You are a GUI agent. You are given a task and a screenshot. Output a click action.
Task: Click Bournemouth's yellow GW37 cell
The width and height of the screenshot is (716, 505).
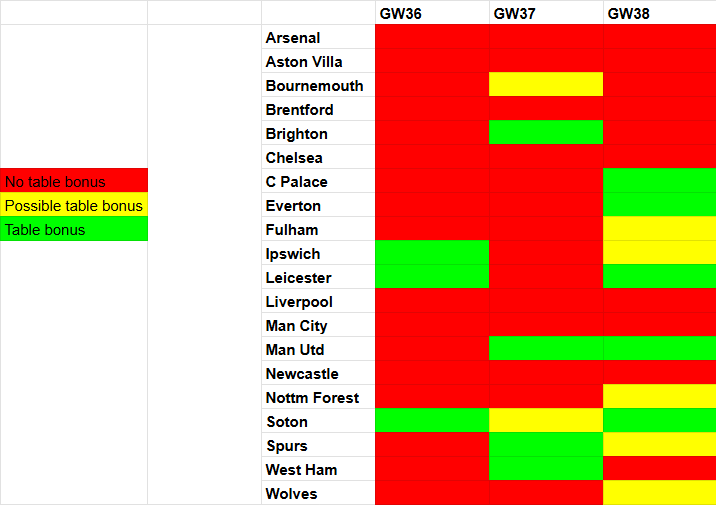click(x=546, y=86)
